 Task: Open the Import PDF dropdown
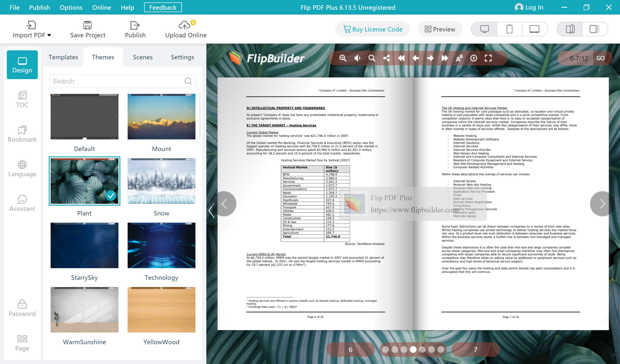pos(32,29)
